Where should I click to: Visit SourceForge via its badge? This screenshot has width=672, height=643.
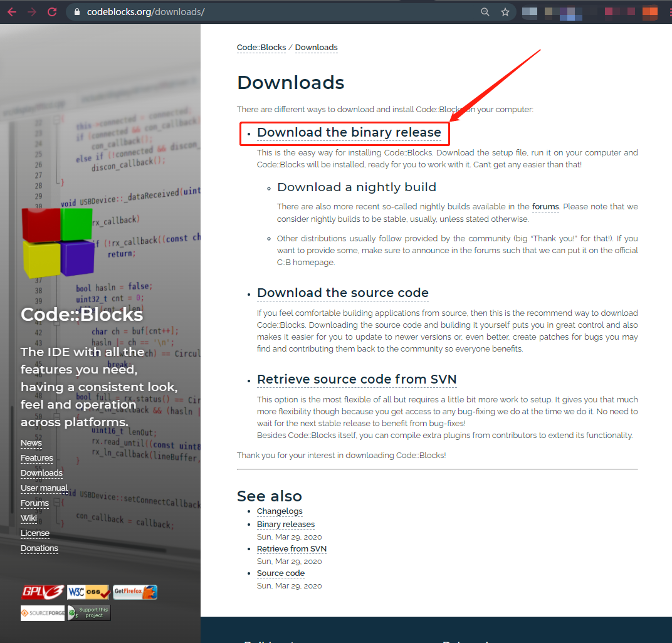pos(42,612)
